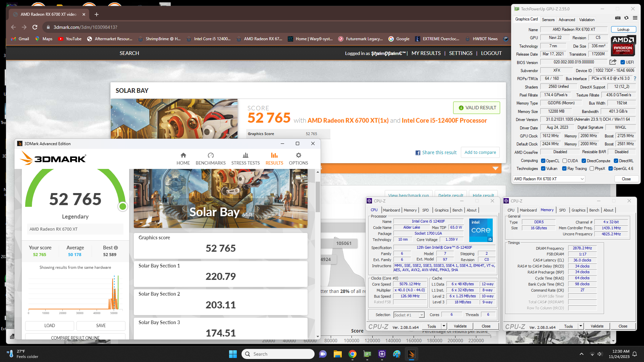Open Tools dropdown arrow in CPU-Z Memory window
This screenshot has width=644, height=362.
[580, 326]
